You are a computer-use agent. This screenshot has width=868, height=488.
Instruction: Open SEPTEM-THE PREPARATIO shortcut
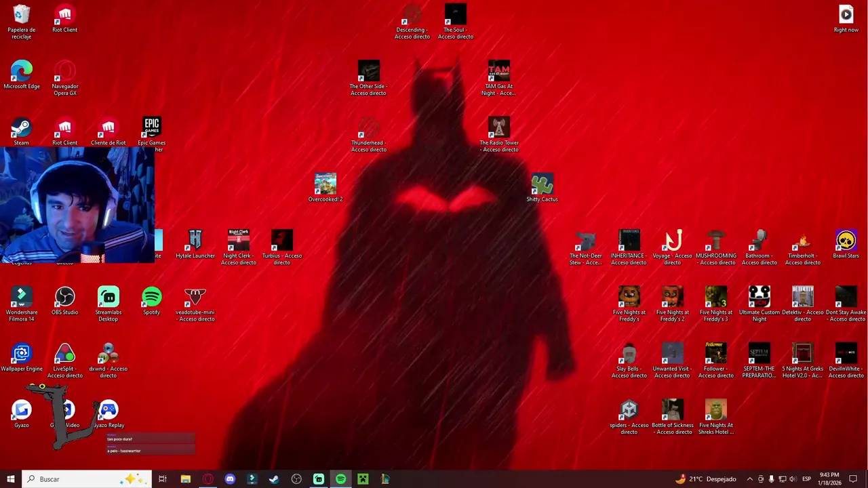pos(759,361)
